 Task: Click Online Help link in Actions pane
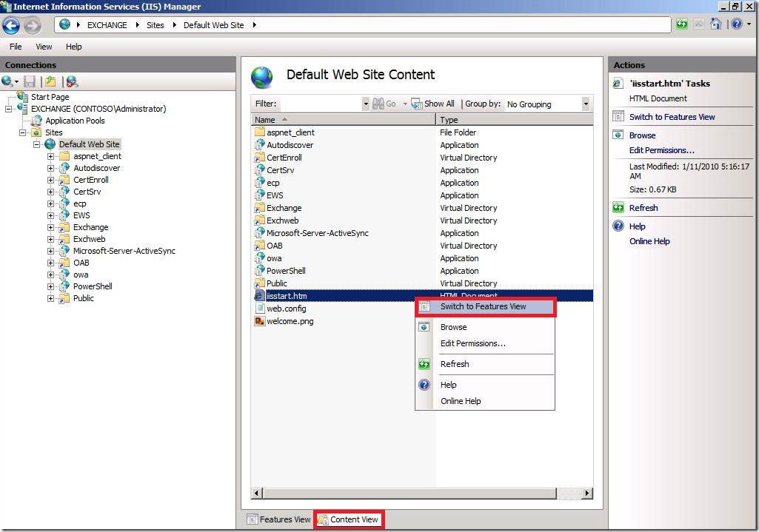(649, 241)
